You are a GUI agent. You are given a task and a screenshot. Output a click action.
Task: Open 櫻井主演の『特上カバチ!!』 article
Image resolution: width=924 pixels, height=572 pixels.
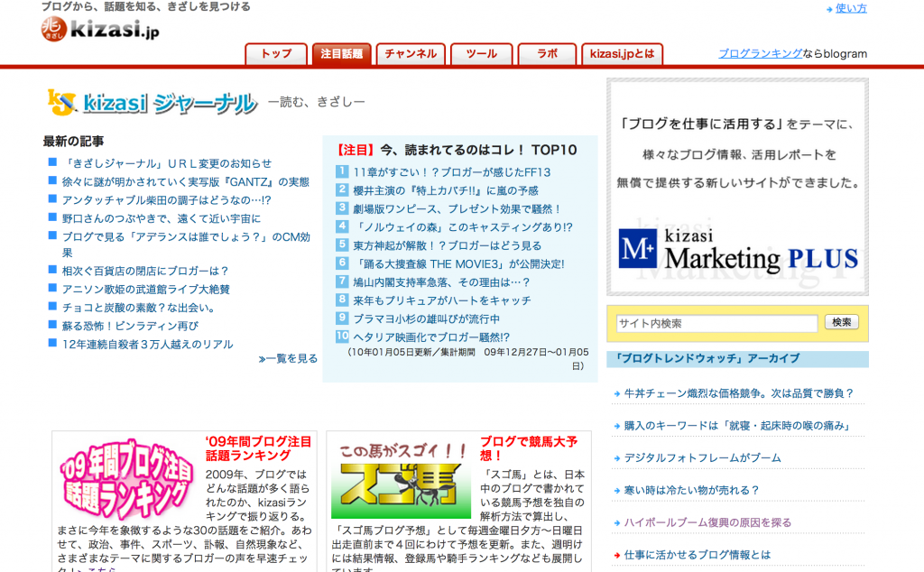click(x=446, y=190)
